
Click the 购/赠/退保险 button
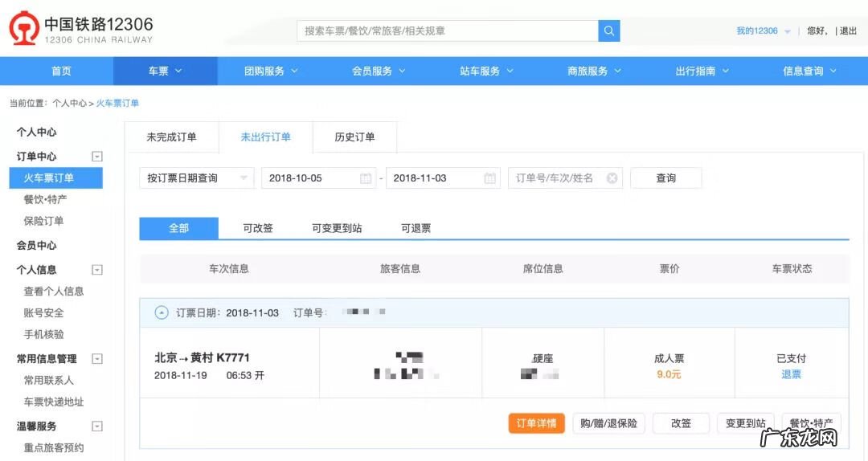609,423
